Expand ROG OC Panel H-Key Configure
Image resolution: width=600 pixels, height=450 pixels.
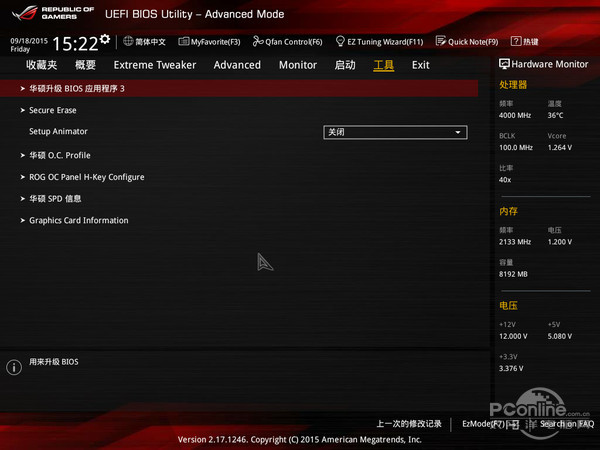tap(86, 177)
